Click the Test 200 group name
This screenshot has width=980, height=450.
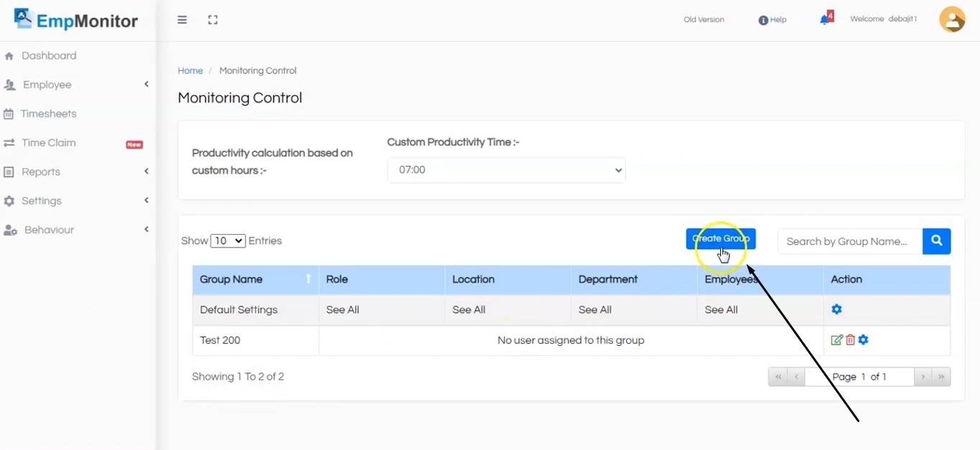tap(220, 340)
